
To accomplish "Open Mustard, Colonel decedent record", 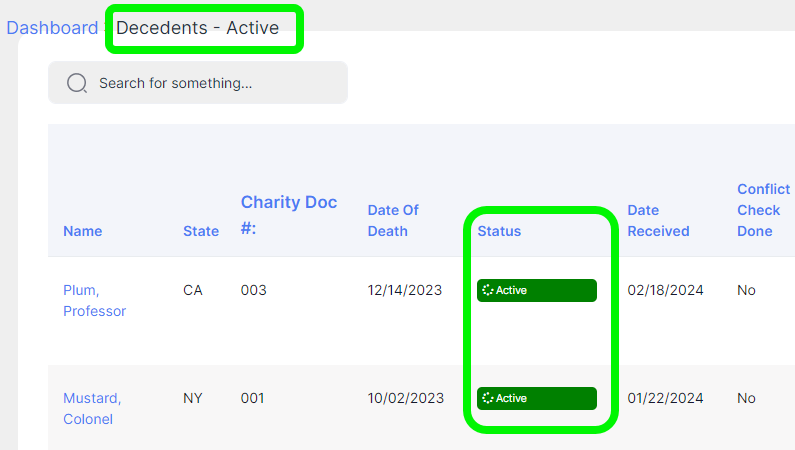I will click(x=92, y=408).
